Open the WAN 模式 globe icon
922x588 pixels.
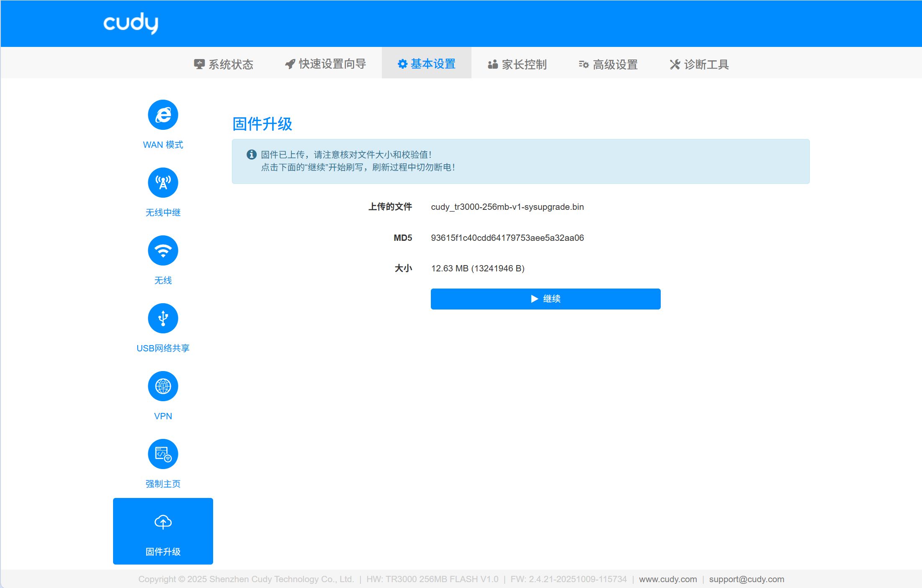[163, 115]
